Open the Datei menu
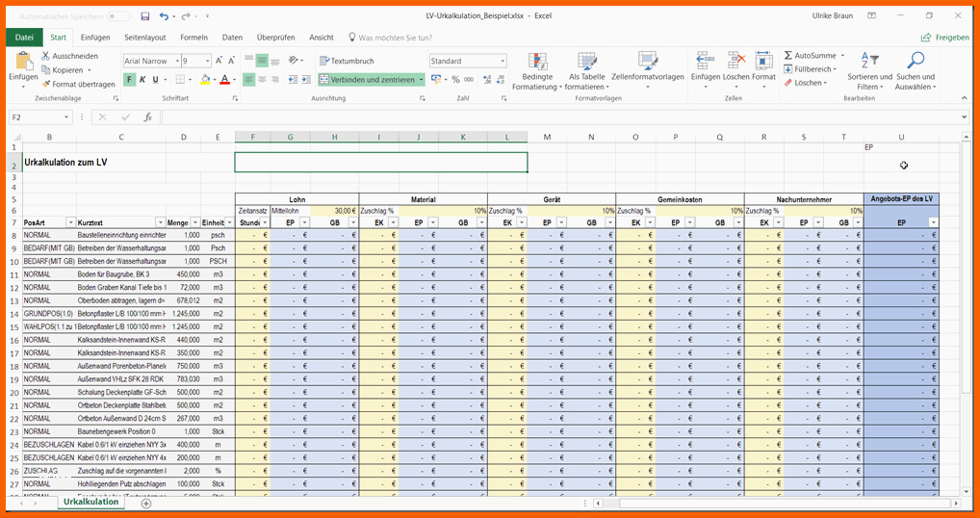 pos(24,38)
